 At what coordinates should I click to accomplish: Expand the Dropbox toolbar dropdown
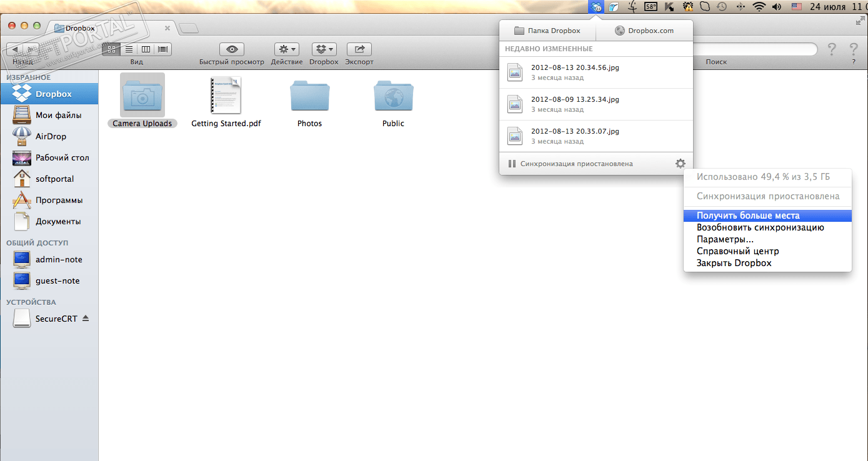click(324, 49)
